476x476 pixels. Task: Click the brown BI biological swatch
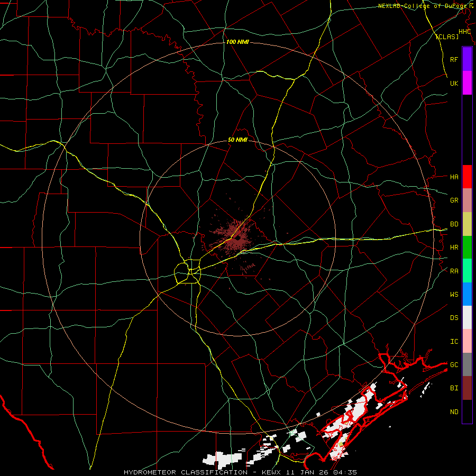[467, 388]
